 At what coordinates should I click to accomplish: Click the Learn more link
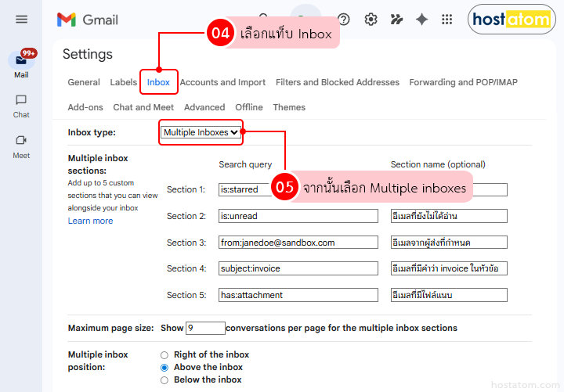pos(90,221)
